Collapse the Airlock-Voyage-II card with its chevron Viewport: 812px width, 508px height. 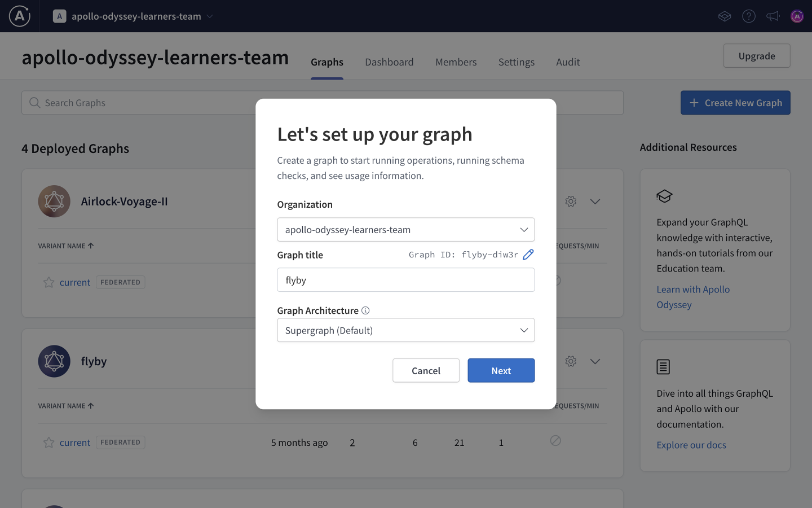coord(595,201)
